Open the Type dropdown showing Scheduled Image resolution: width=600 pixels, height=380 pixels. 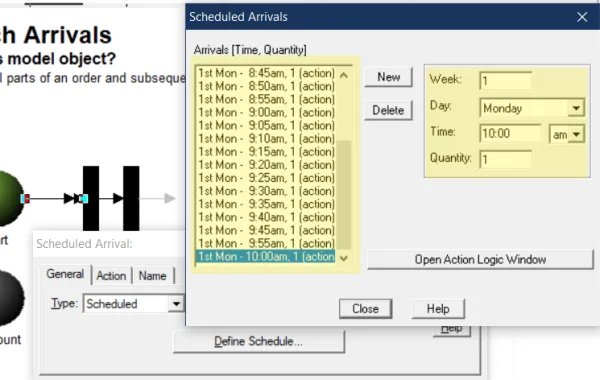176,304
